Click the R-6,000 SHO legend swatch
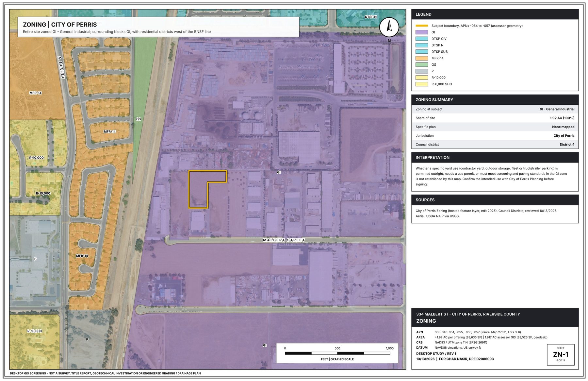588x381 pixels. tap(422, 84)
